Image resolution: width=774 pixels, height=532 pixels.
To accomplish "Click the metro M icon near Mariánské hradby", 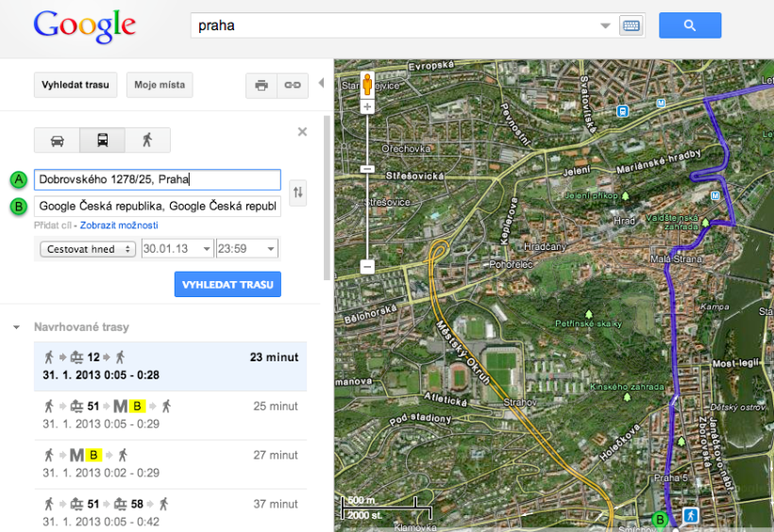I will [x=661, y=103].
